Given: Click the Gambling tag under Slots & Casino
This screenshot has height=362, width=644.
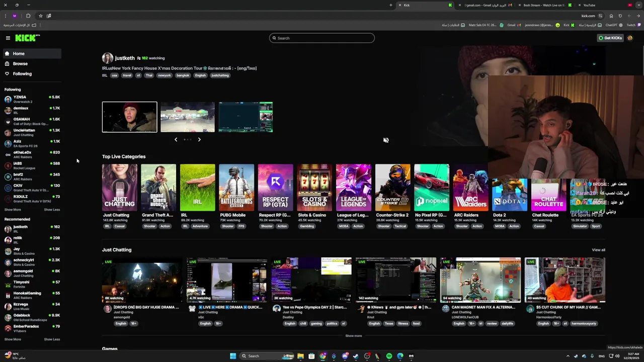Looking at the screenshot, I should pyautogui.click(x=307, y=226).
